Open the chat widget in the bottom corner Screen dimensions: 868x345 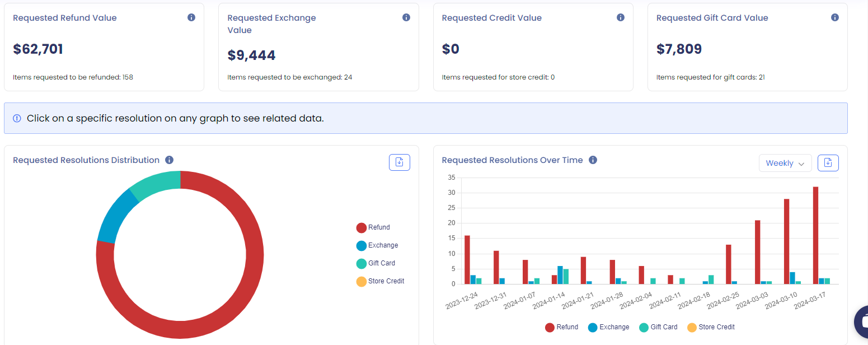pos(862,322)
